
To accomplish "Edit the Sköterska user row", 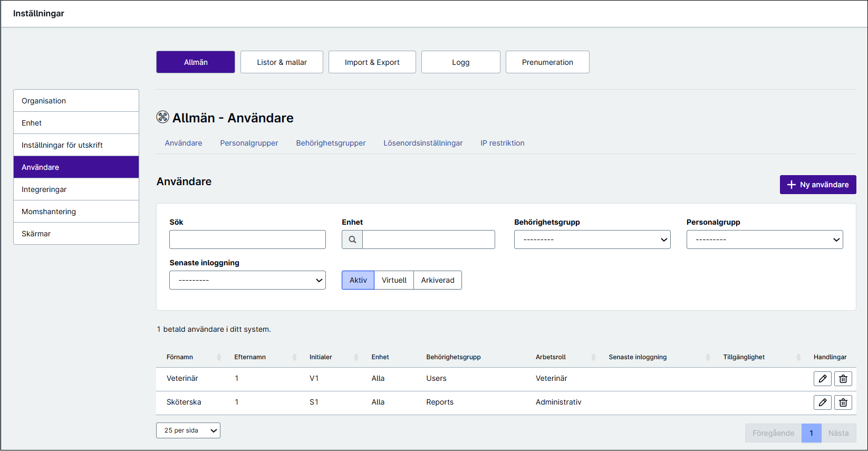I will pos(822,402).
